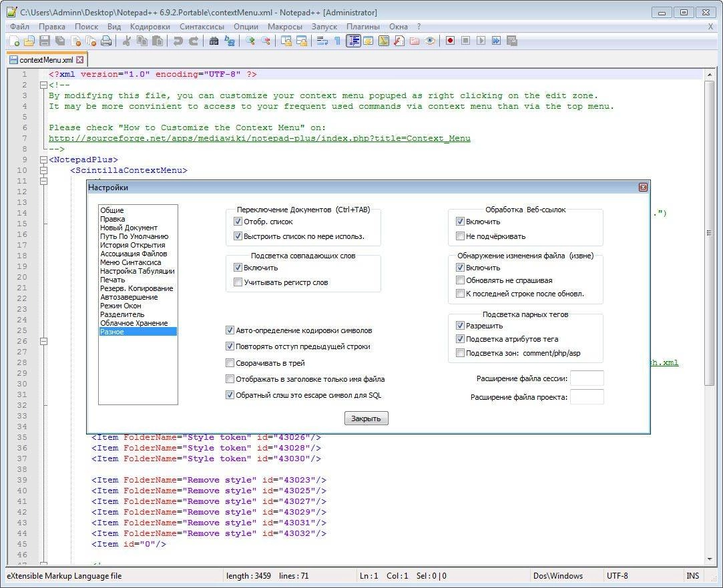Toggle Show All Characters pilcrow icon

338,41
